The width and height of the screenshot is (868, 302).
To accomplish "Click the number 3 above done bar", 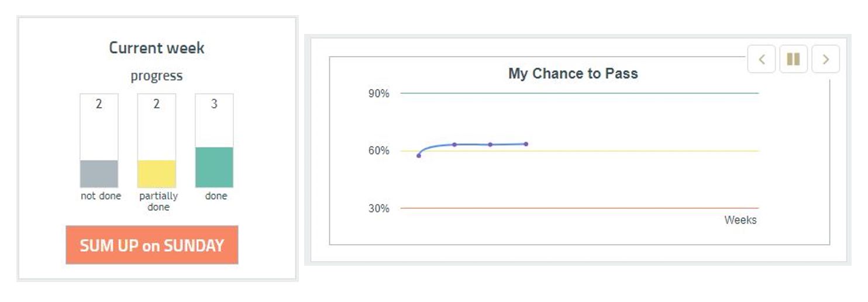I will click(x=214, y=105).
